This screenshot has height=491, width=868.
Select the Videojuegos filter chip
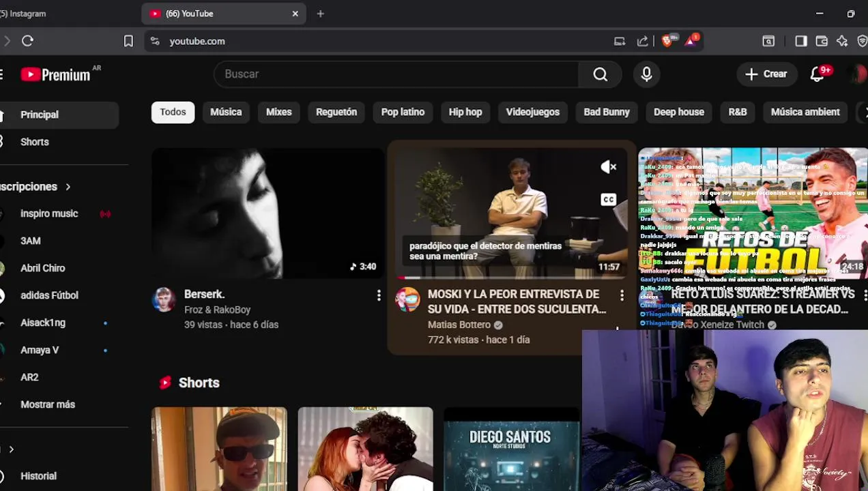click(x=533, y=112)
